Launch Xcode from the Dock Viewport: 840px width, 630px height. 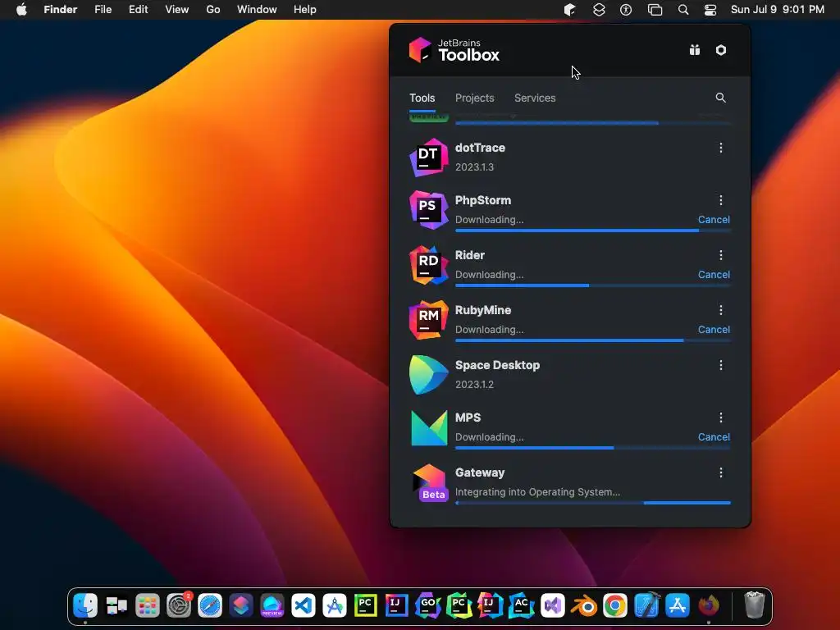[646, 606]
